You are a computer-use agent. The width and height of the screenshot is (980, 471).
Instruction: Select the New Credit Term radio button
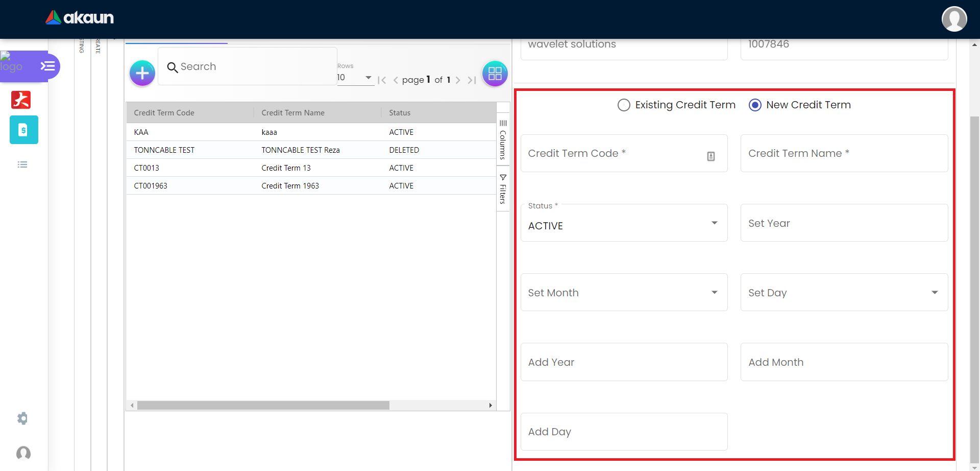pos(755,105)
